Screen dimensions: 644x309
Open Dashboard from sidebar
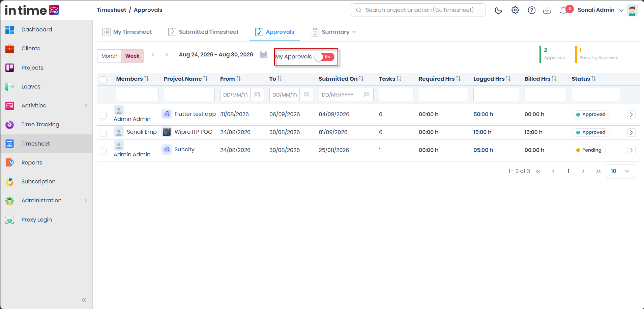(46, 29)
